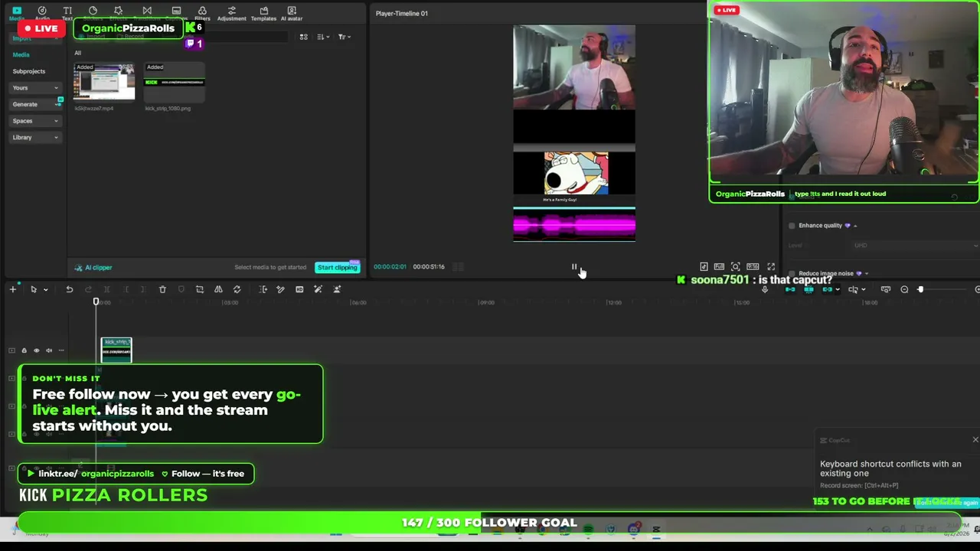The width and height of the screenshot is (980, 551).
Task: Open the Audio tab
Action: pyautogui.click(x=42, y=13)
